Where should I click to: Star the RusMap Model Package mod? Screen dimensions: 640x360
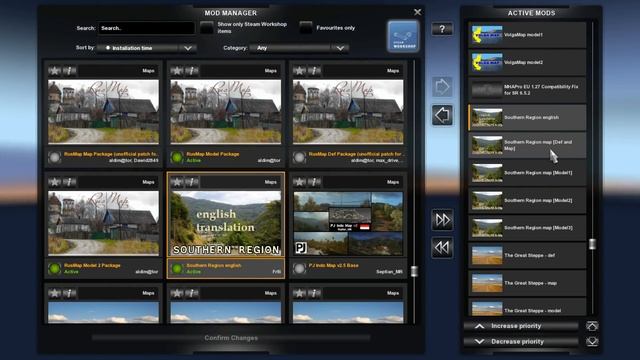[177, 71]
